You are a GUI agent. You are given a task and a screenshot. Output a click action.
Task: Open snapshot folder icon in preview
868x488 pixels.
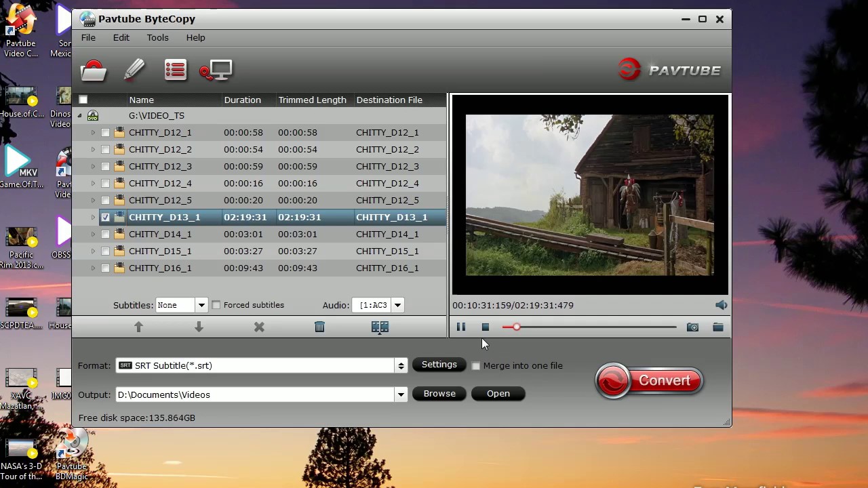[717, 327]
